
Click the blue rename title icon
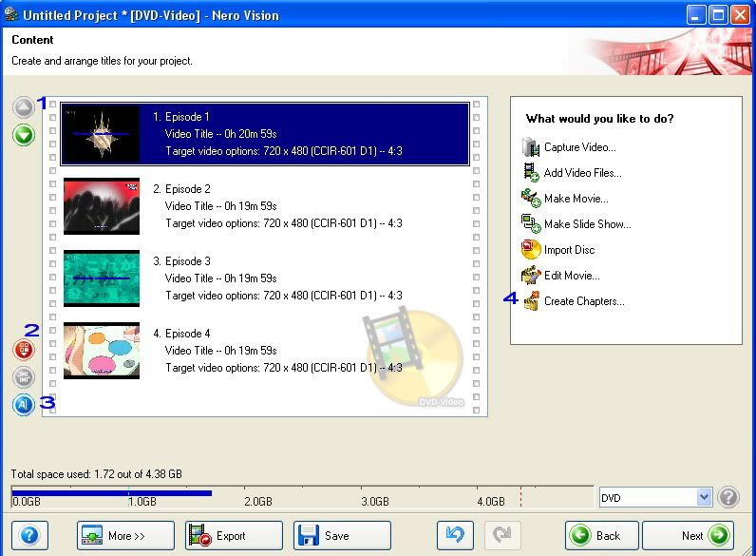(x=23, y=405)
